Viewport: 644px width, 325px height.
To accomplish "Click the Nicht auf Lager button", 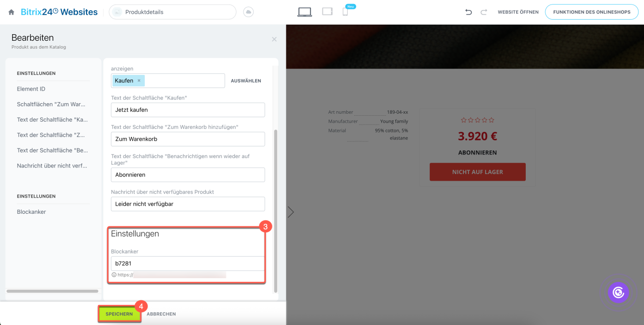I will pyautogui.click(x=477, y=172).
